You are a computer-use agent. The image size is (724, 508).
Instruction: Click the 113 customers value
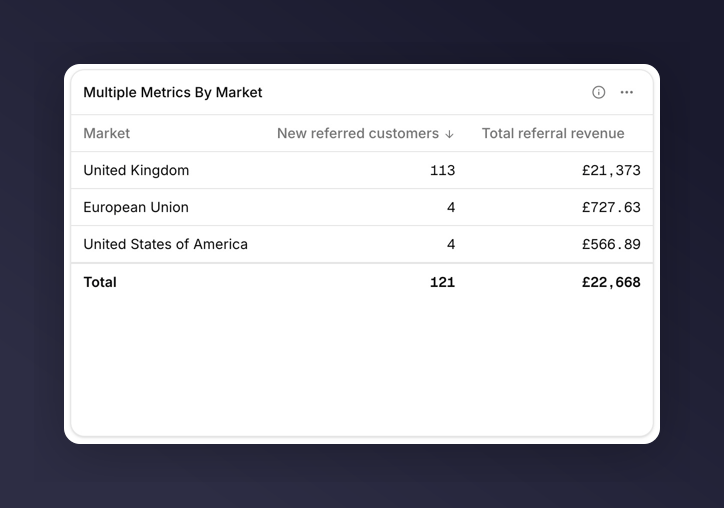[442, 170]
